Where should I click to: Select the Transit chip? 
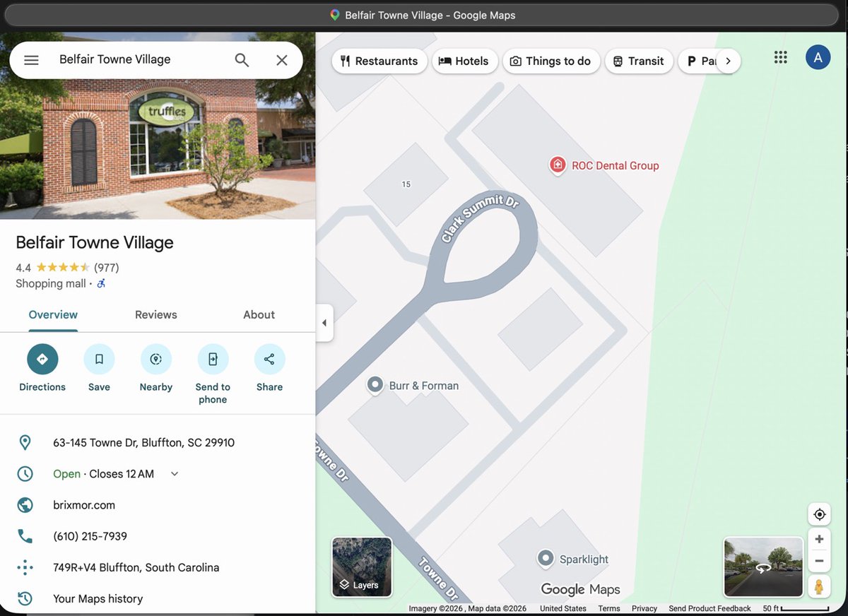638,61
